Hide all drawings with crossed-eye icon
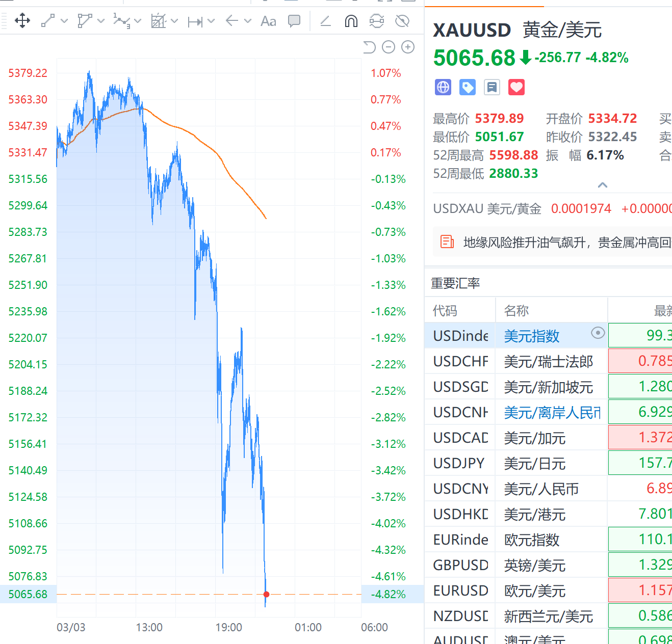The image size is (672, 644). [402, 21]
